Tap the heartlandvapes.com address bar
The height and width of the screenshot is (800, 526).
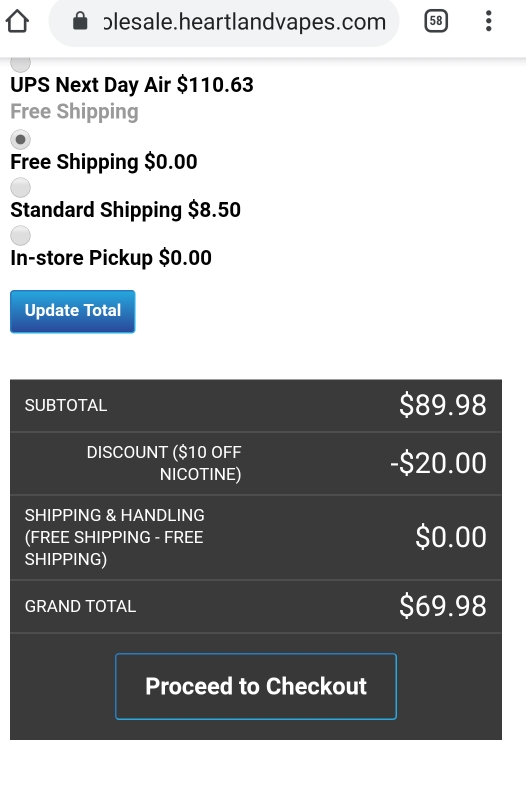point(223,21)
